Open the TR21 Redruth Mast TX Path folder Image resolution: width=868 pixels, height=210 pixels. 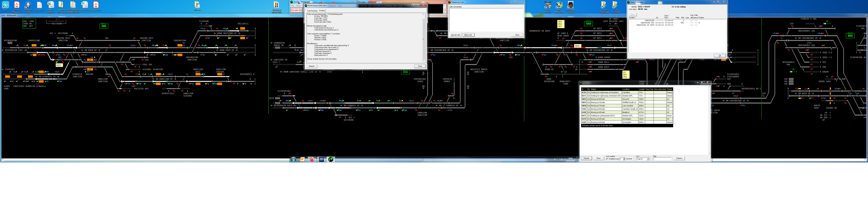(x=73, y=6)
